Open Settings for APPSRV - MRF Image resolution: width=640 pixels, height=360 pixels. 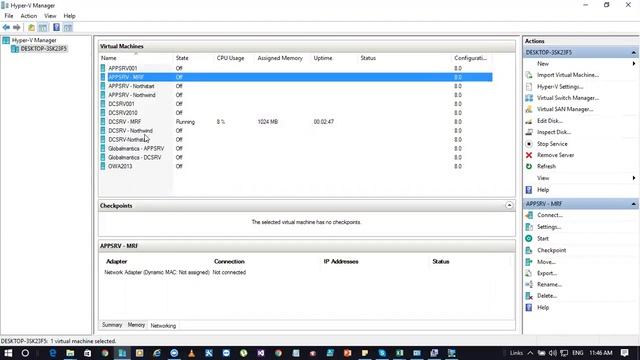tap(549, 227)
